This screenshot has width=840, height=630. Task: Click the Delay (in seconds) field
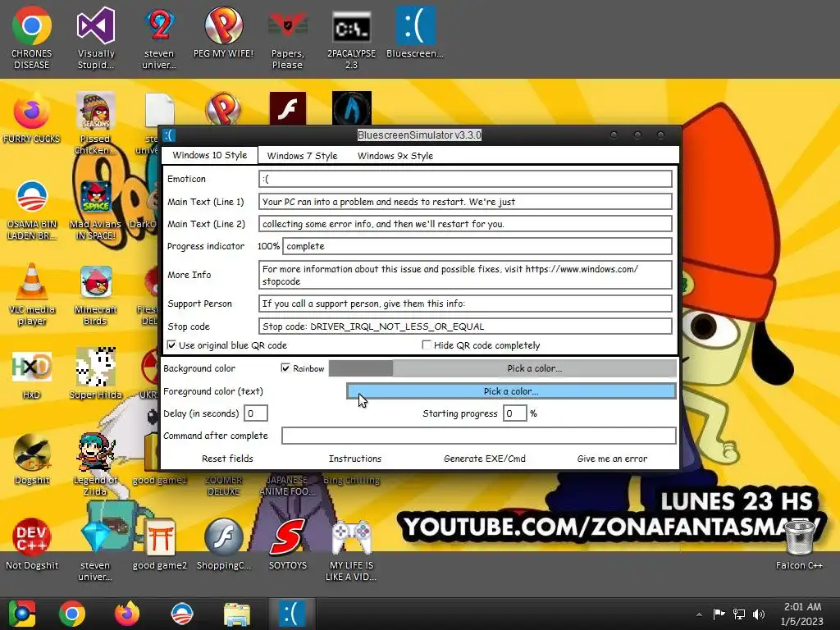pyautogui.click(x=256, y=413)
